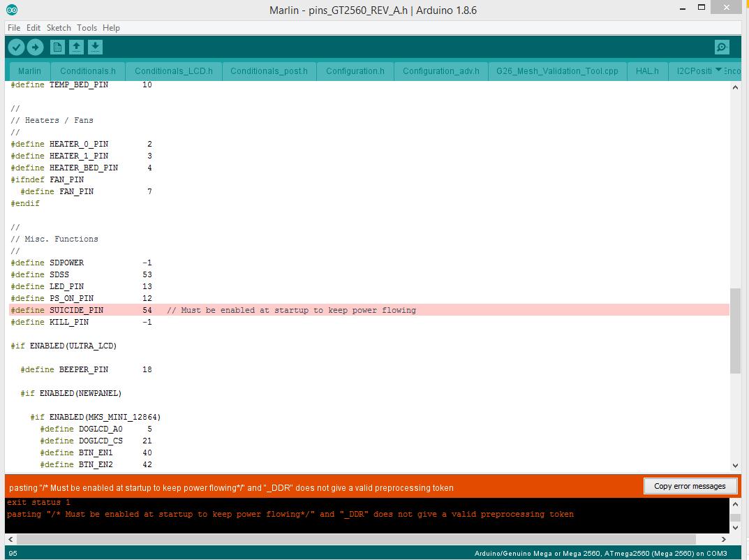Click the board info in status bar

[600, 553]
